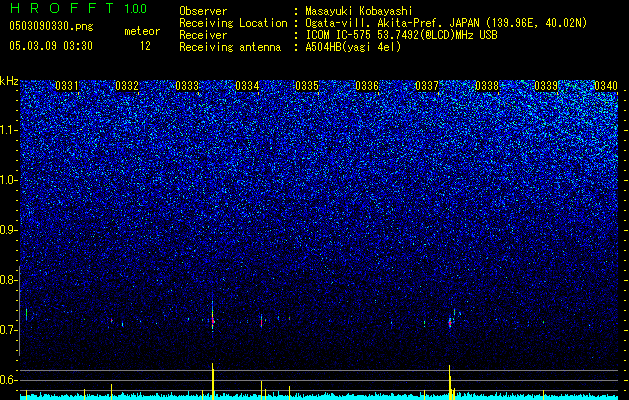Select the file name 0503090330.png

click(51, 27)
